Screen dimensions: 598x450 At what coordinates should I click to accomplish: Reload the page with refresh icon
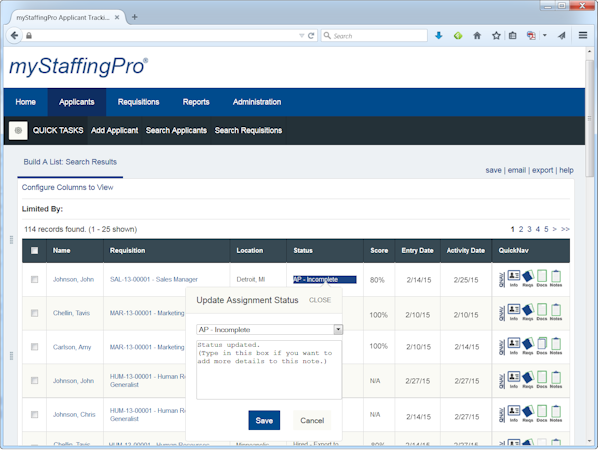311,36
